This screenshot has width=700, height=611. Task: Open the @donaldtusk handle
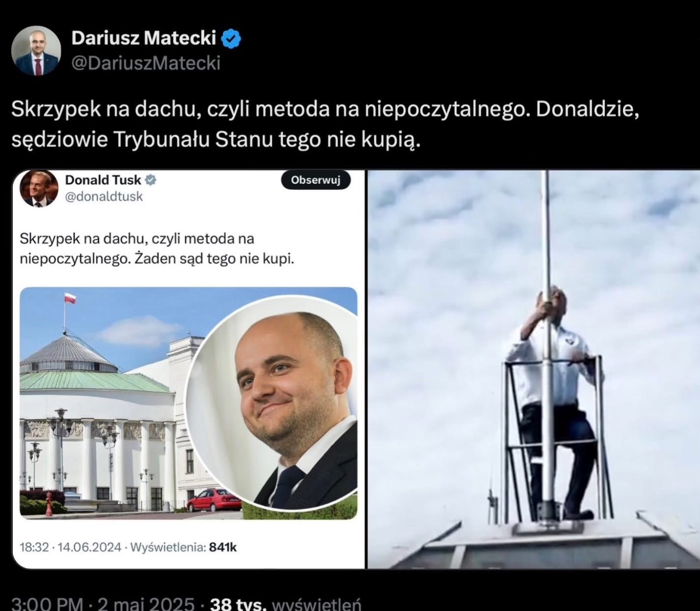pyautogui.click(x=104, y=197)
